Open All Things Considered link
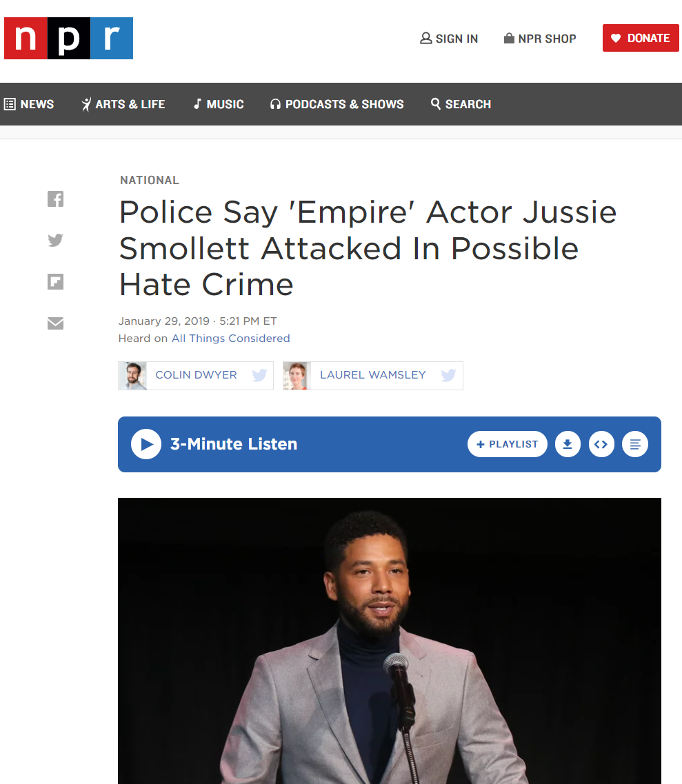 pos(230,339)
